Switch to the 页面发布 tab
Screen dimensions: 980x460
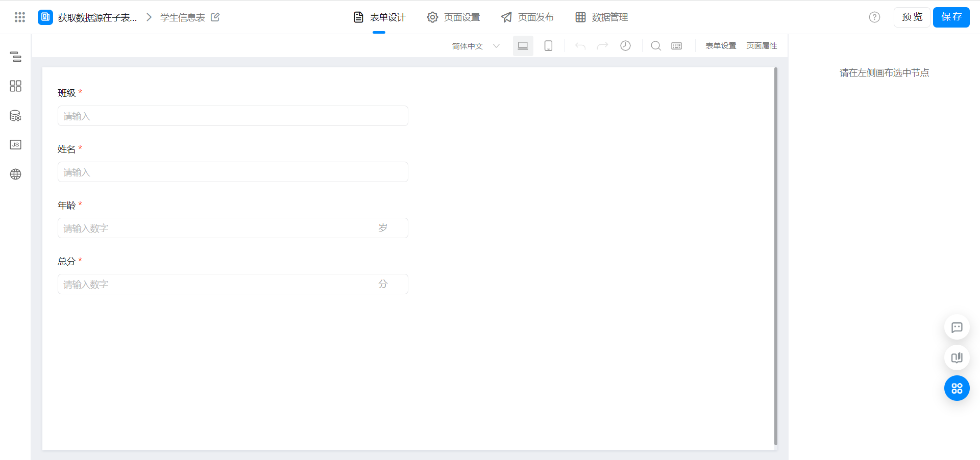pos(527,17)
